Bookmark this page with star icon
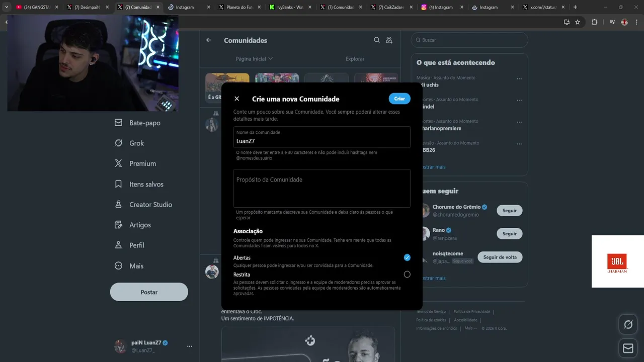 (578, 22)
